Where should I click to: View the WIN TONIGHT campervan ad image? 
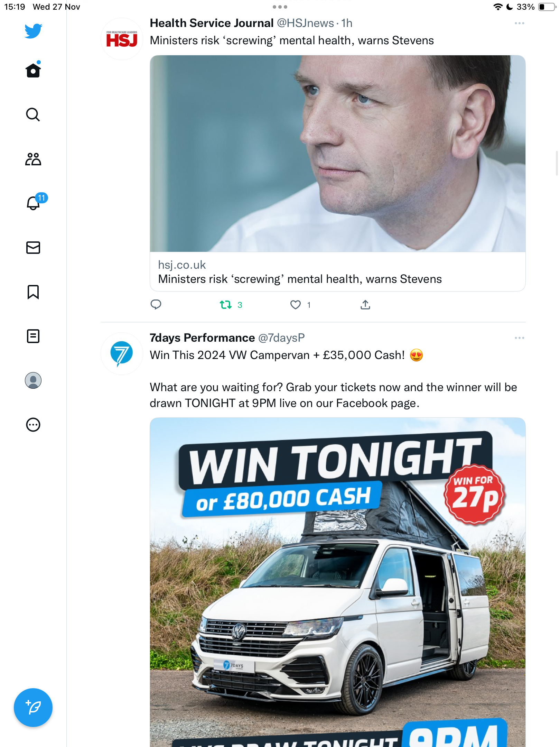tap(338, 582)
